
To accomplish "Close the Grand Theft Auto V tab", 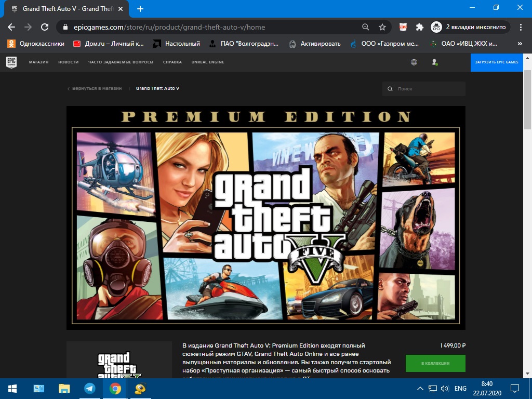I will pyautogui.click(x=121, y=9).
